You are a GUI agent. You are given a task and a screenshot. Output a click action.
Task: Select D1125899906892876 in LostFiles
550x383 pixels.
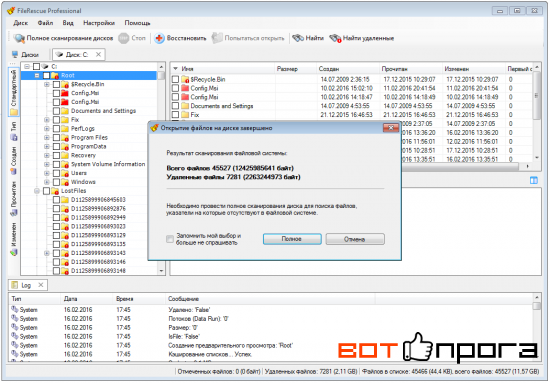click(98, 209)
